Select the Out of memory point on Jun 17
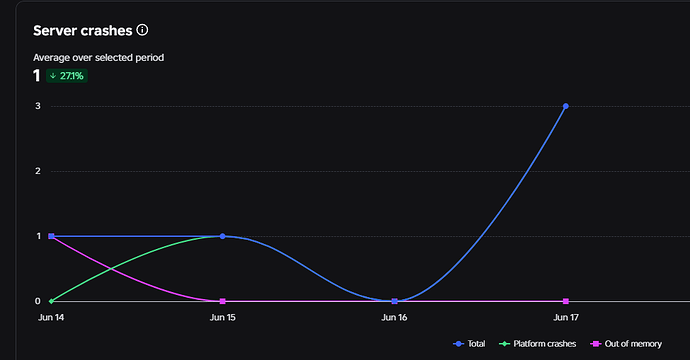Image resolution: width=690 pixels, height=360 pixels. point(566,301)
